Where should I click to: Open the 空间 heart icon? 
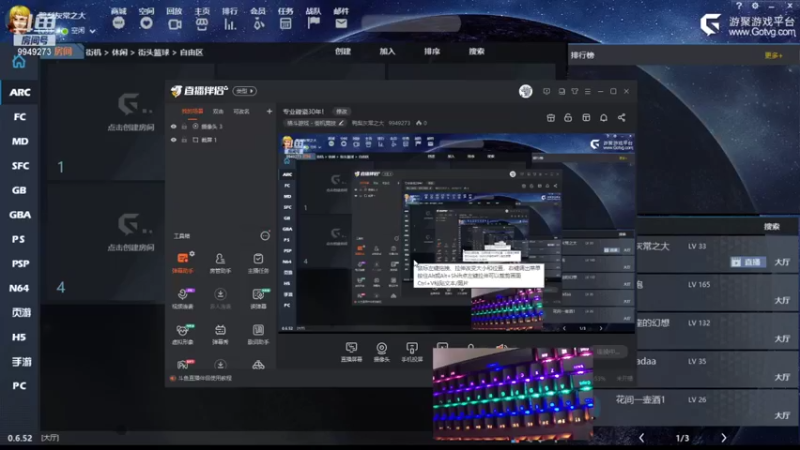pyautogui.click(x=146, y=23)
